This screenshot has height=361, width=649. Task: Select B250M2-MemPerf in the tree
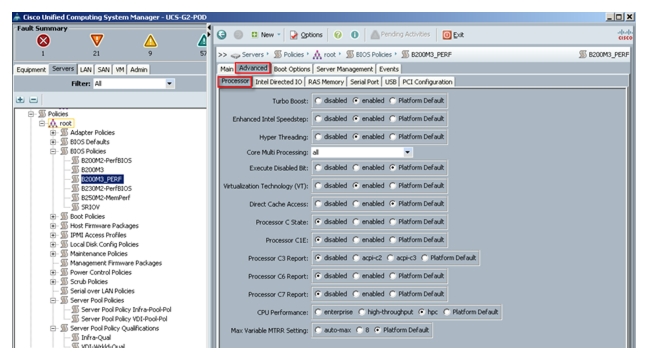[106, 198]
